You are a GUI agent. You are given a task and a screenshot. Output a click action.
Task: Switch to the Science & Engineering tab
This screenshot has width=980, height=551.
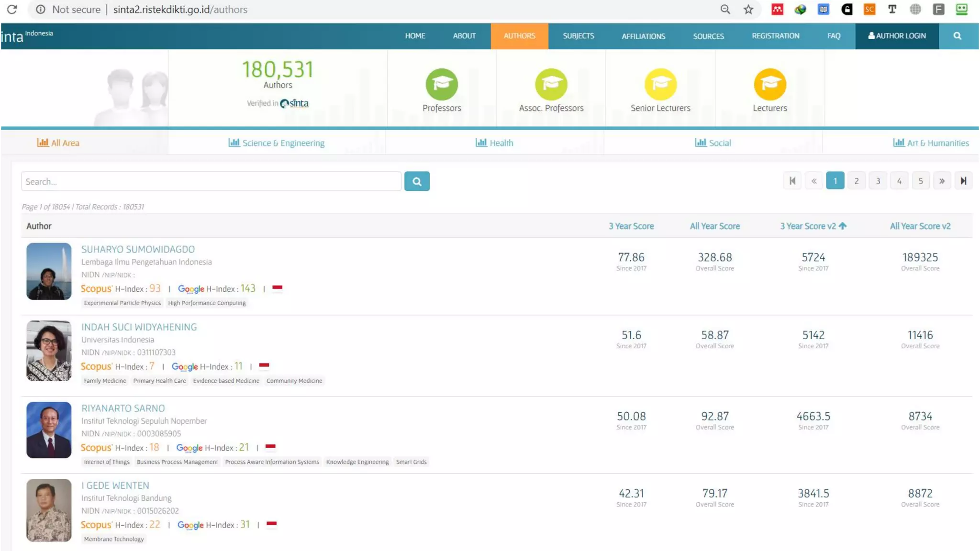point(277,143)
